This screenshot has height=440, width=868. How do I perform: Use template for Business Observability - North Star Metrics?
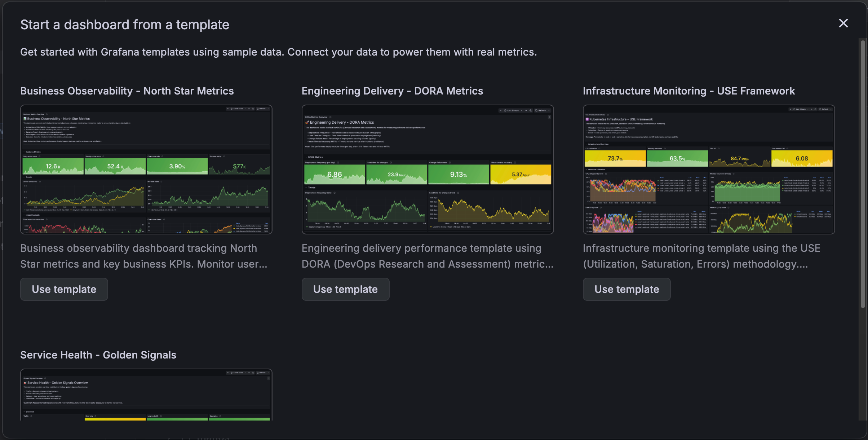coord(64,289)
